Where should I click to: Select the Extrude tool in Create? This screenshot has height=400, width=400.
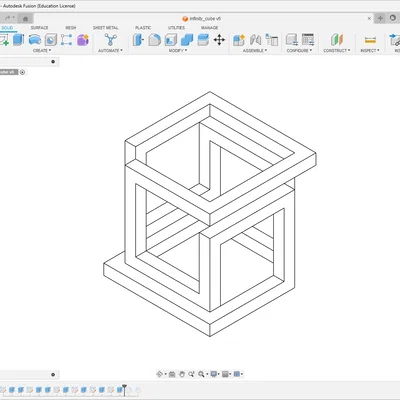tap(19, 40)
